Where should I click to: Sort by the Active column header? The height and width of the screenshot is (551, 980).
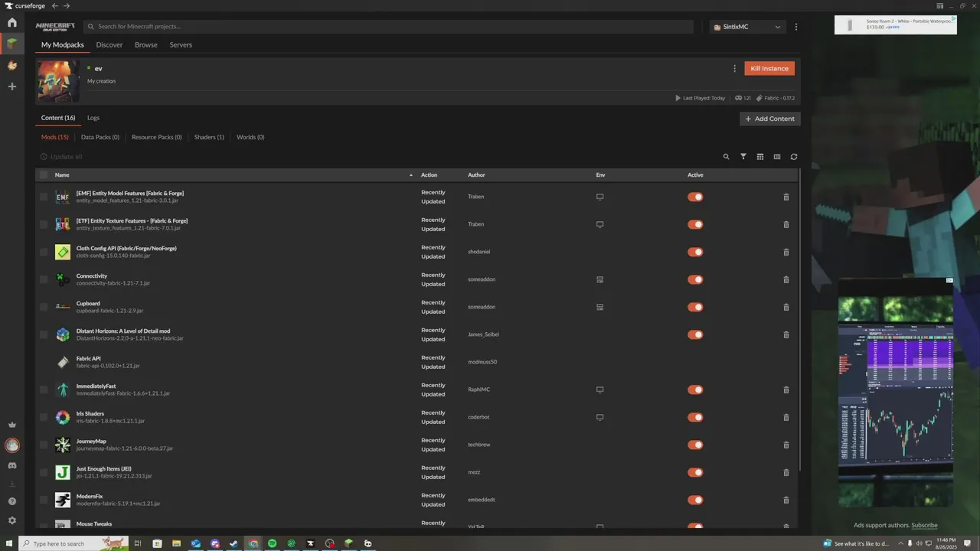pos(695,175)
